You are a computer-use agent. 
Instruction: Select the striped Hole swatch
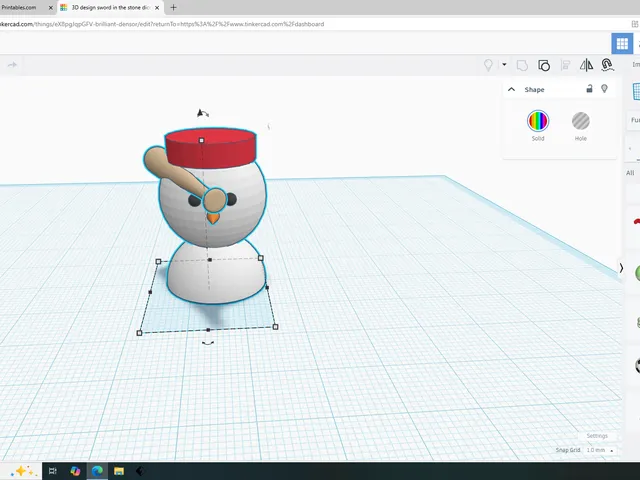pyautogui.click(x=580, y=121)
